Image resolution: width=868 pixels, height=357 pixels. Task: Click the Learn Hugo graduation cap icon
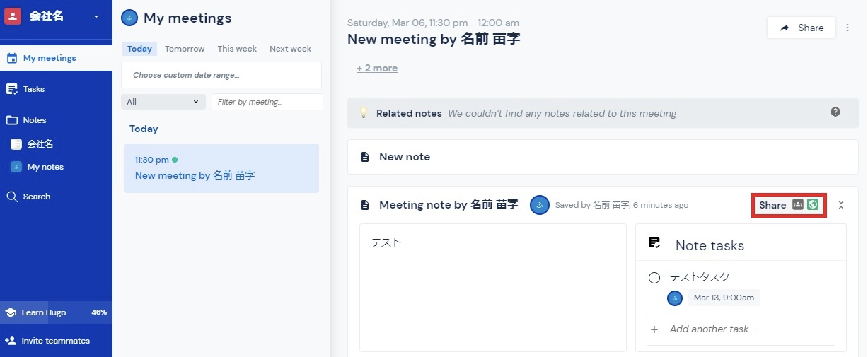11,312
